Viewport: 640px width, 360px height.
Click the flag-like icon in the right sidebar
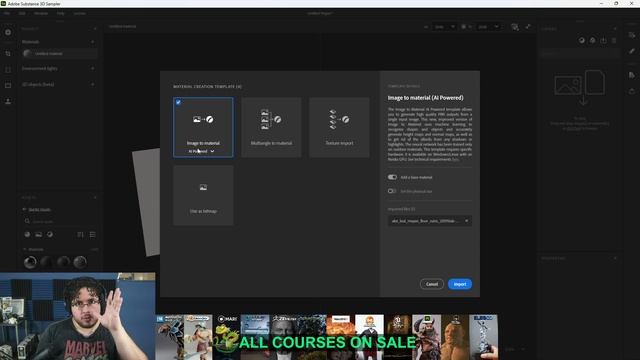[x=632, y=75]
